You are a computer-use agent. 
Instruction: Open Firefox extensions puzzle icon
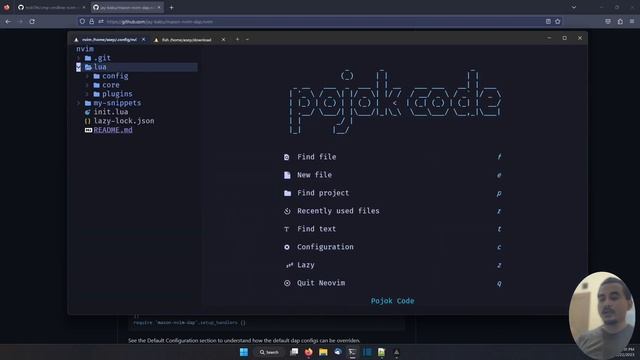click(620, 21)
